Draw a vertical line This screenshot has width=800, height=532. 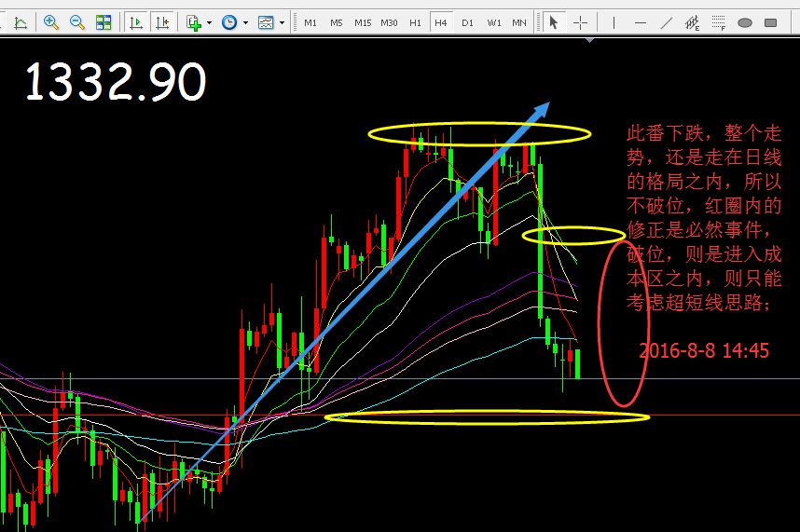[614, 23]
